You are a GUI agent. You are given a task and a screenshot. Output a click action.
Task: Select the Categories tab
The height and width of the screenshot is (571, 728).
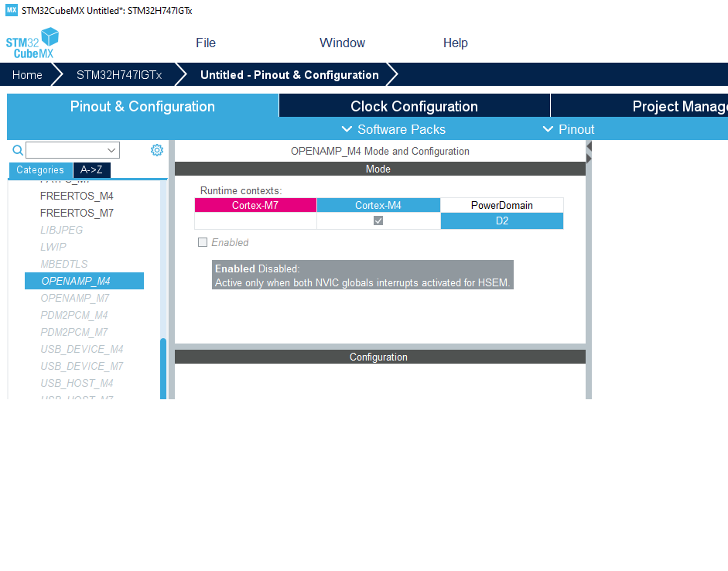pyautogui.click(x=40, y=170)
